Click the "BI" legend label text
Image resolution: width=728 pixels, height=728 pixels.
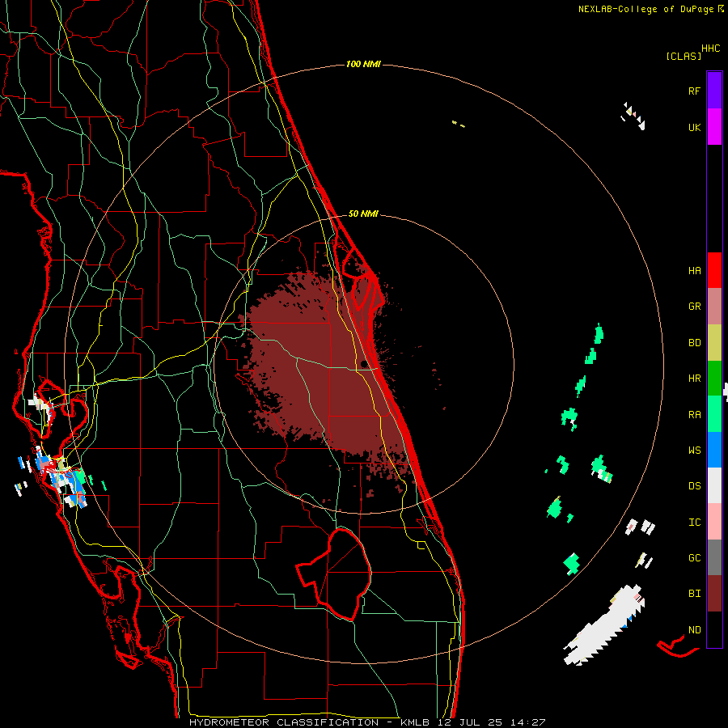coord(694,594)
